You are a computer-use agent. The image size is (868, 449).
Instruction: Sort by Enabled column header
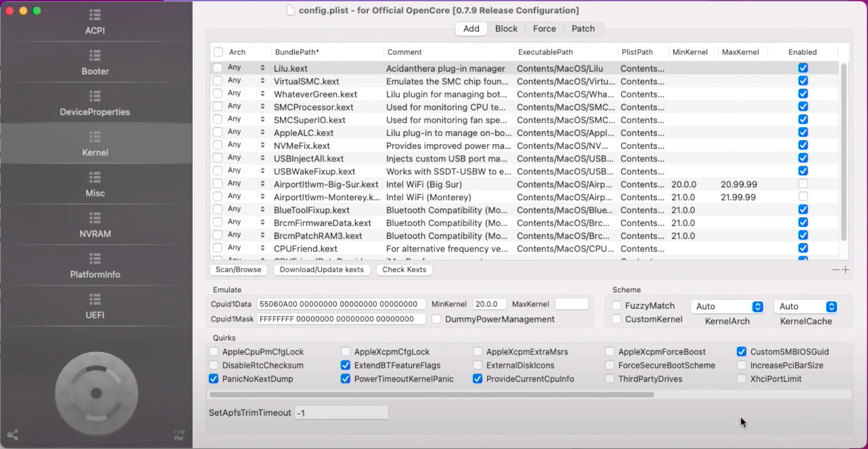802,52
